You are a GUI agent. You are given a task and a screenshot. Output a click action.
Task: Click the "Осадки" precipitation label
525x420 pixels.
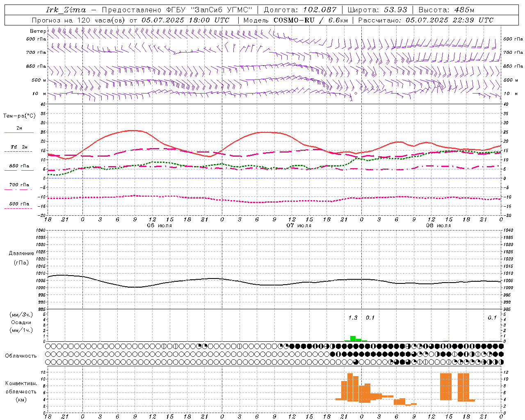pyautogui.click(x=21, y=322)
